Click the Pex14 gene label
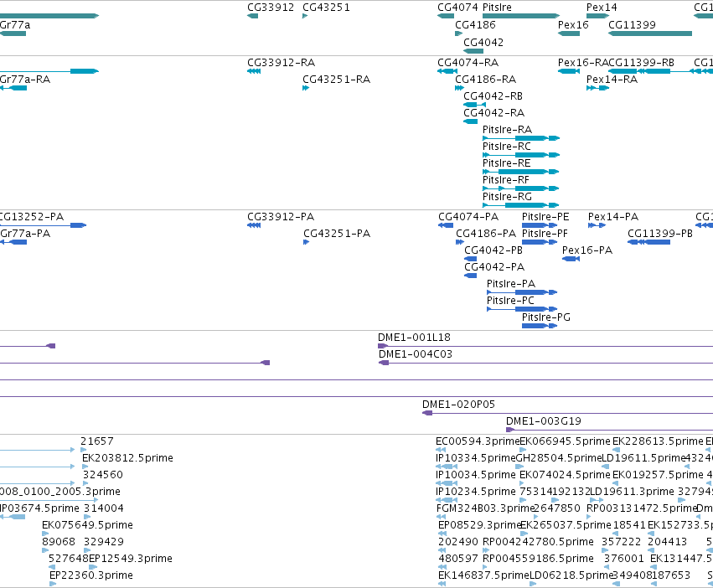The image size is (713, 588). coord(602,8)
